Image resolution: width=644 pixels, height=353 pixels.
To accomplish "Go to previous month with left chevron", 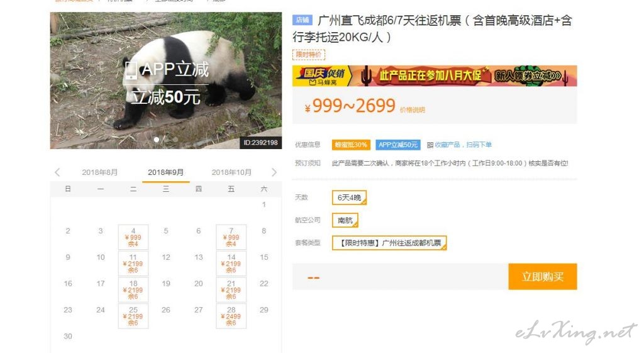I will (x=57, y=172).
